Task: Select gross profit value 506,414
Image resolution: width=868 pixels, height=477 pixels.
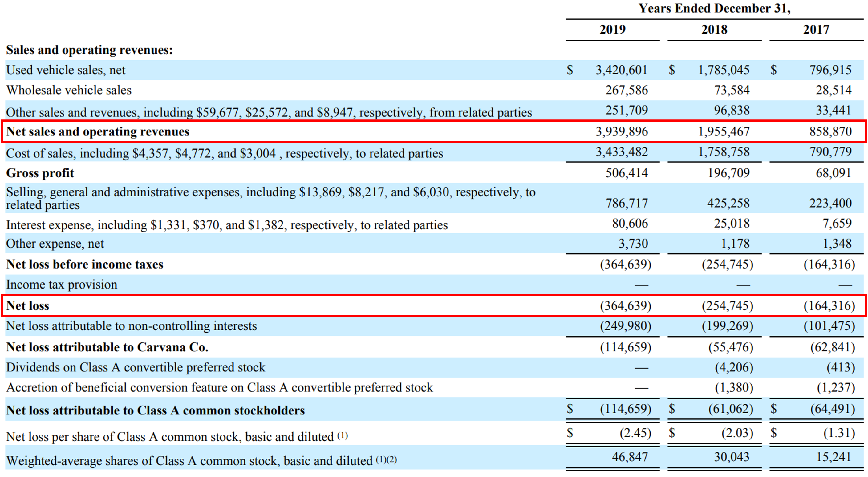Action: pos(627,173)
